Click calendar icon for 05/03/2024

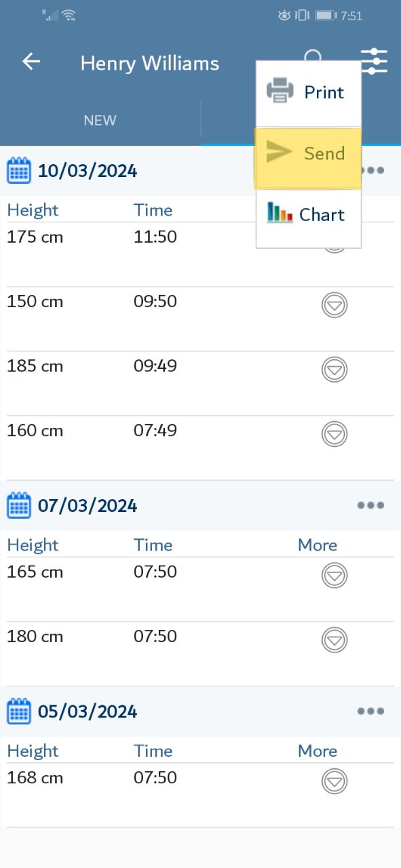coord(19,711)
